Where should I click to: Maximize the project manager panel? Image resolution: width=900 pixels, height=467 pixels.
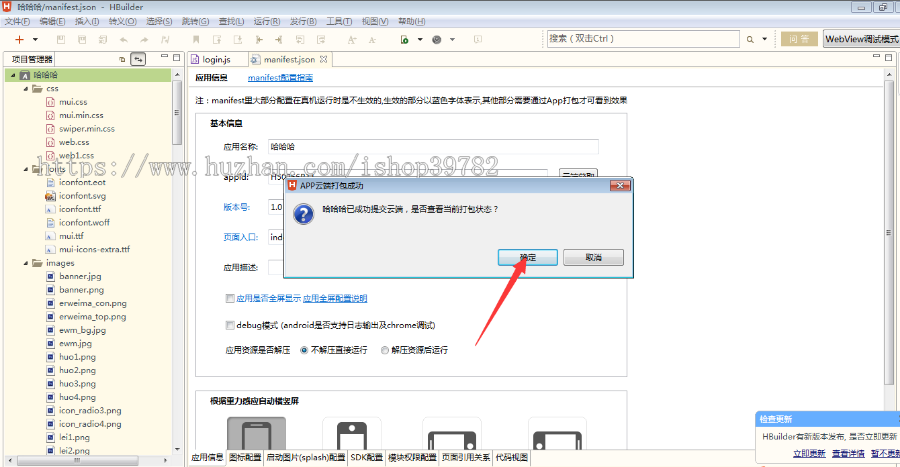177,57
